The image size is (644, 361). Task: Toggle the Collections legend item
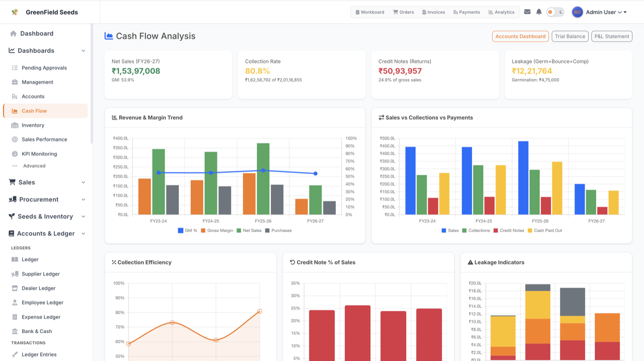tap(476, 230)
